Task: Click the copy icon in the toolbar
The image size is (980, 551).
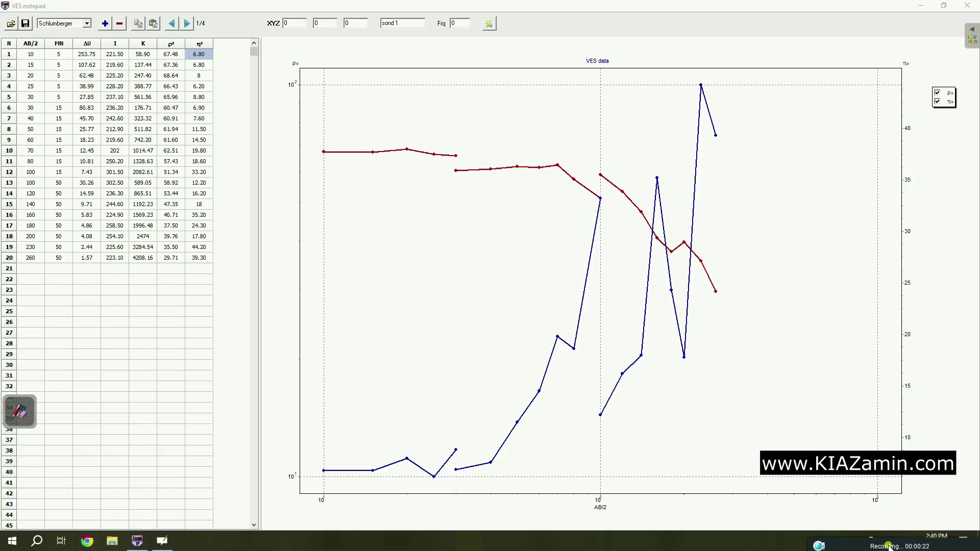Action: [138, 23]
